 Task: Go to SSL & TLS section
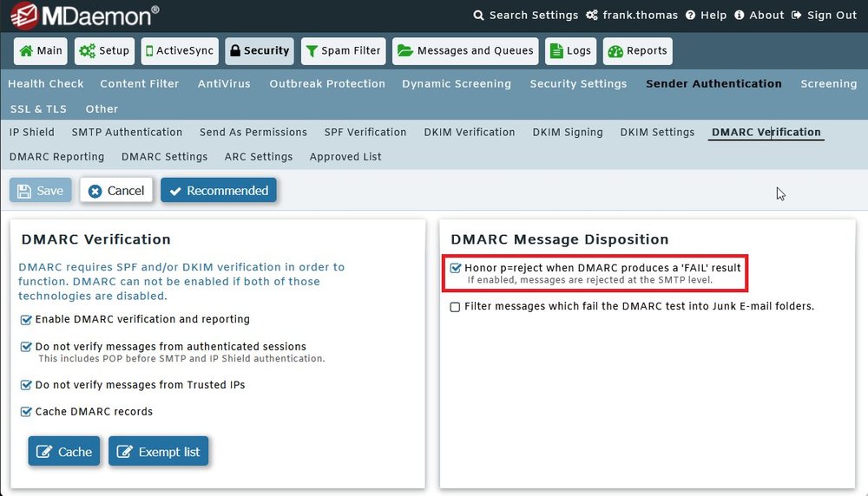(38, 109)
